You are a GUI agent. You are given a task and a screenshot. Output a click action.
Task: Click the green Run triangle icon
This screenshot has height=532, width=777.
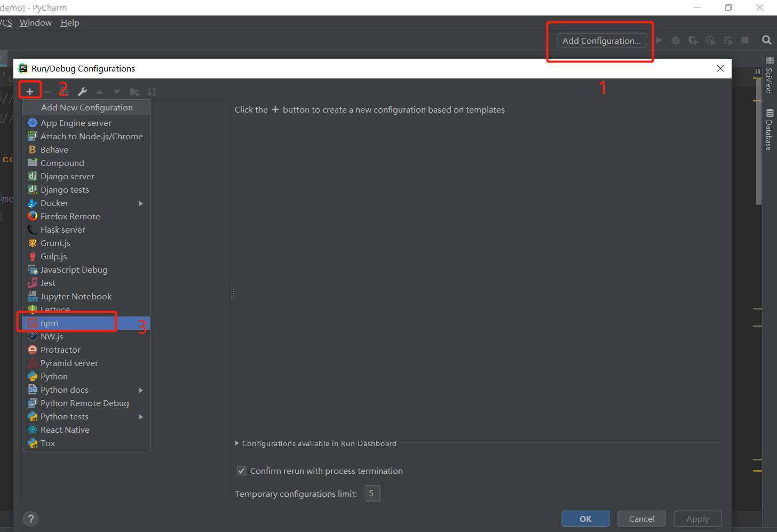pyautogui.click(x=659, y=40)
